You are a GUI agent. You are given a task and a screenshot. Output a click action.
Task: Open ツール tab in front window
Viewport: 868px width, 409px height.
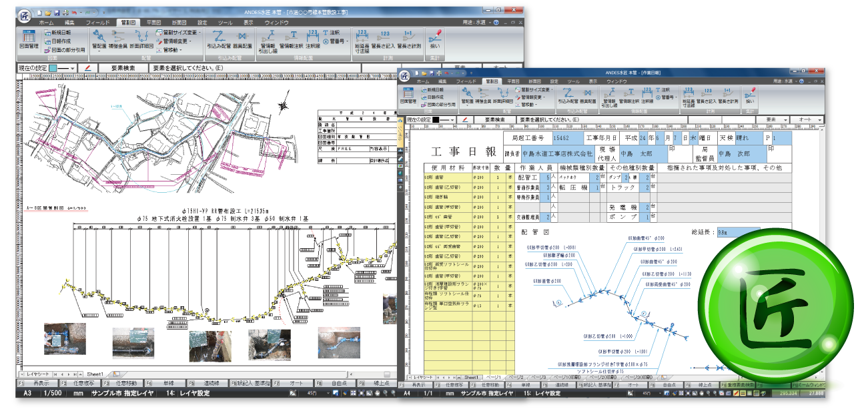click(573, 81)
